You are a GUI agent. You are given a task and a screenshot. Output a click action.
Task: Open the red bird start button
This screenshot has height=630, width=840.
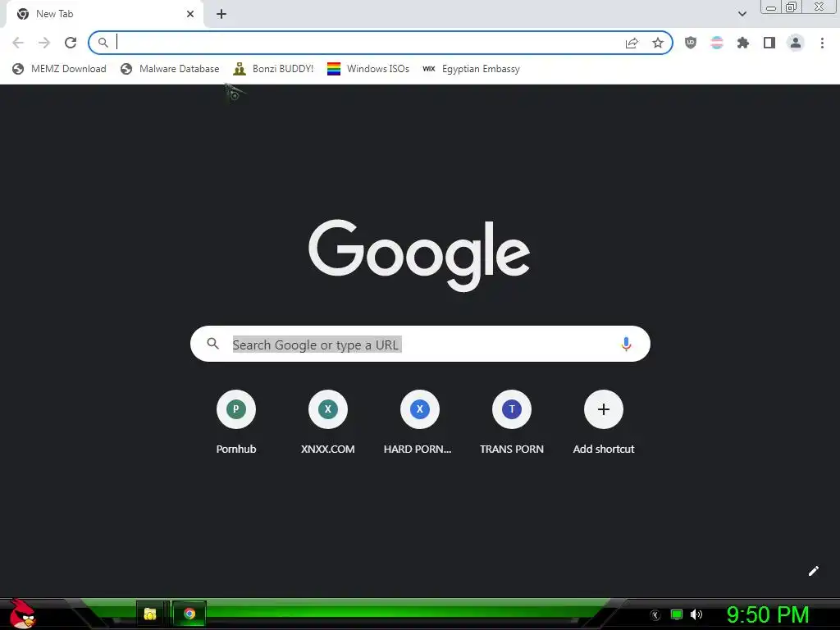(22, 614)
